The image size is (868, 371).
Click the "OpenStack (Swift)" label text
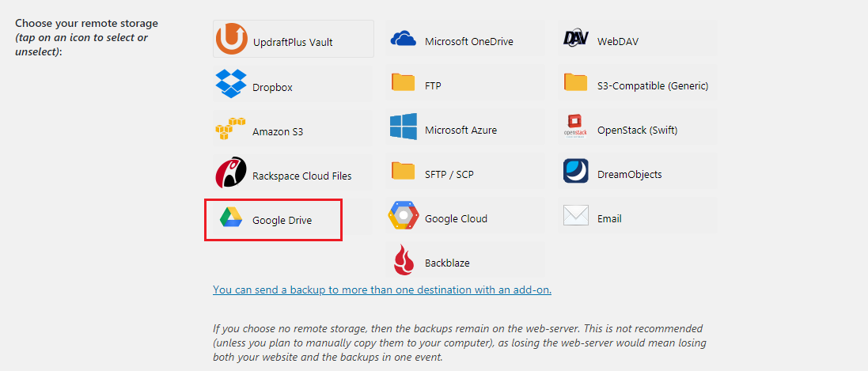tap(637, 130)
